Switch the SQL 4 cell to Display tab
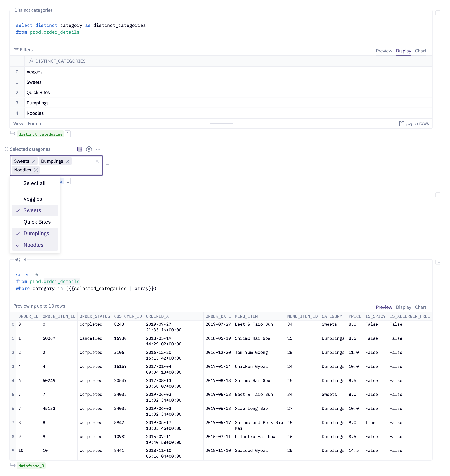 tap(403, 307)
